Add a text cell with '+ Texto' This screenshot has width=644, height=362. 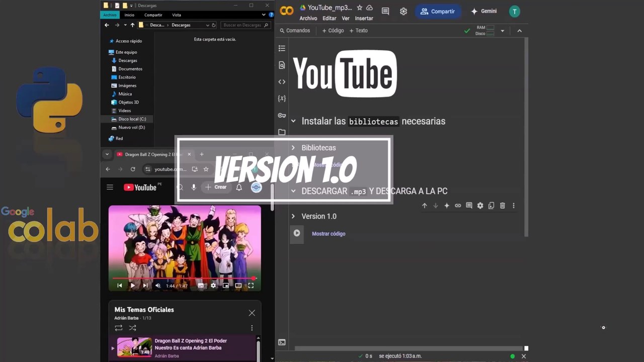pyautogui.click(x=359, y=31)
